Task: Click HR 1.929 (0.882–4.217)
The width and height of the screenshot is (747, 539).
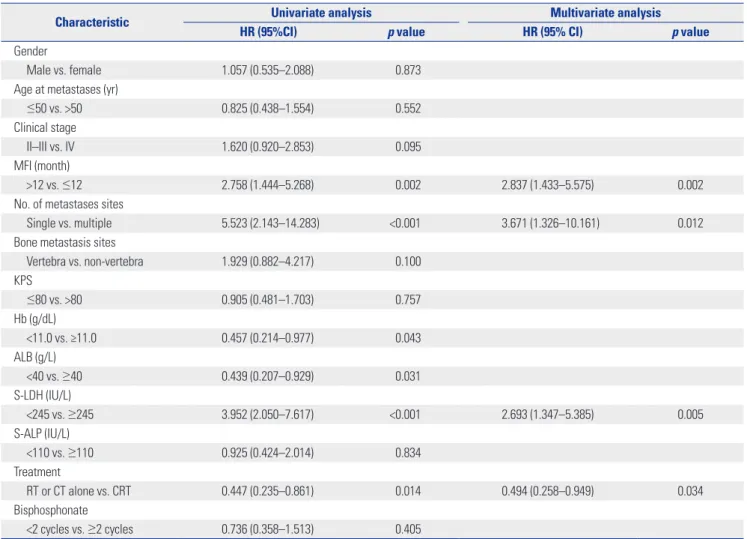Action: point(267,261)
